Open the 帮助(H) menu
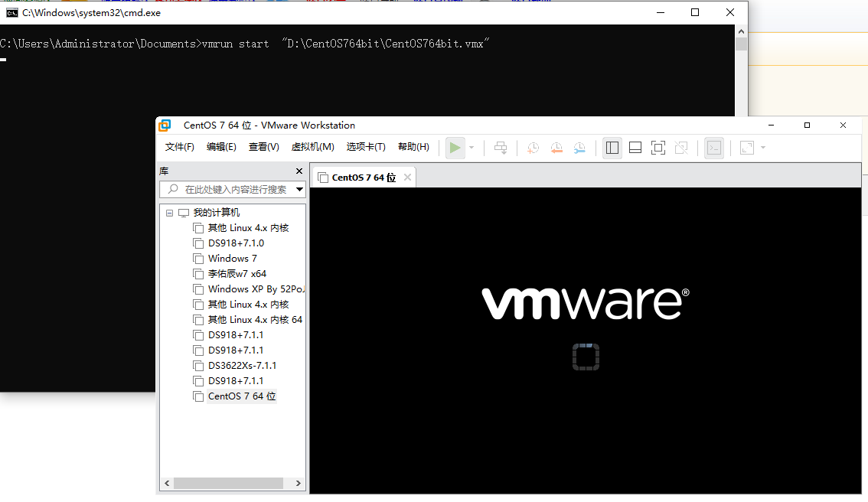The image size is (868, 502). (413, 147)
